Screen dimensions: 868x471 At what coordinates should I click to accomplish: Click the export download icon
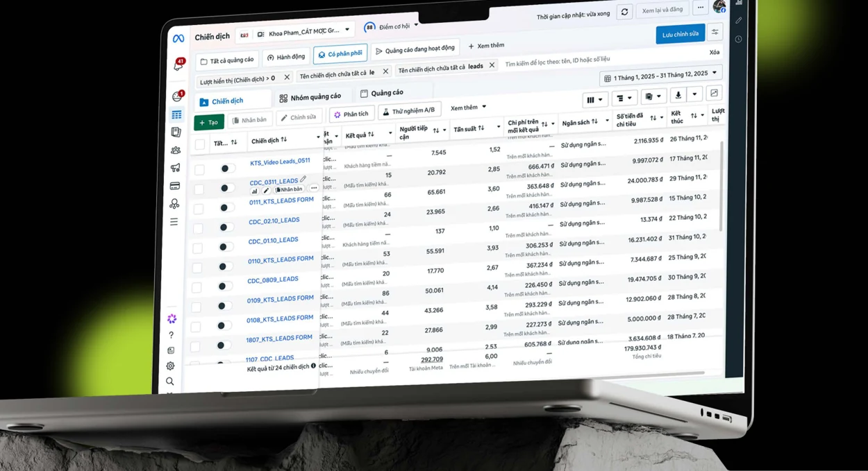(x=678, y=95)
